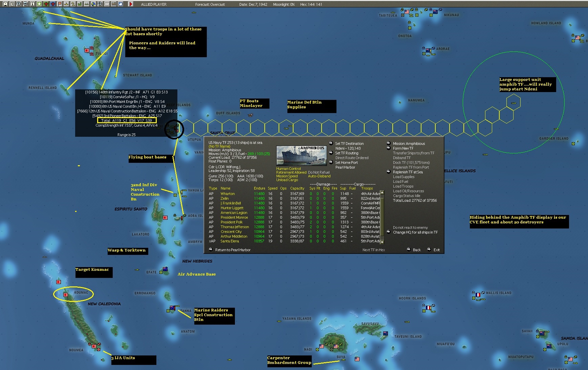Toggle Unload Cargo setting
The image size is (588, 370).
point(287,180)
